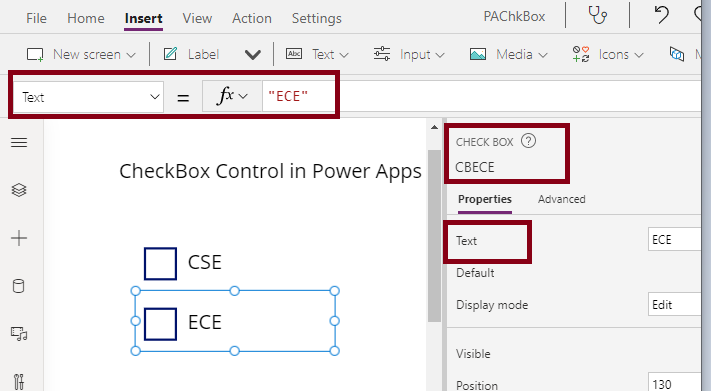Open the Input controls dropdown

click(409, 54)
